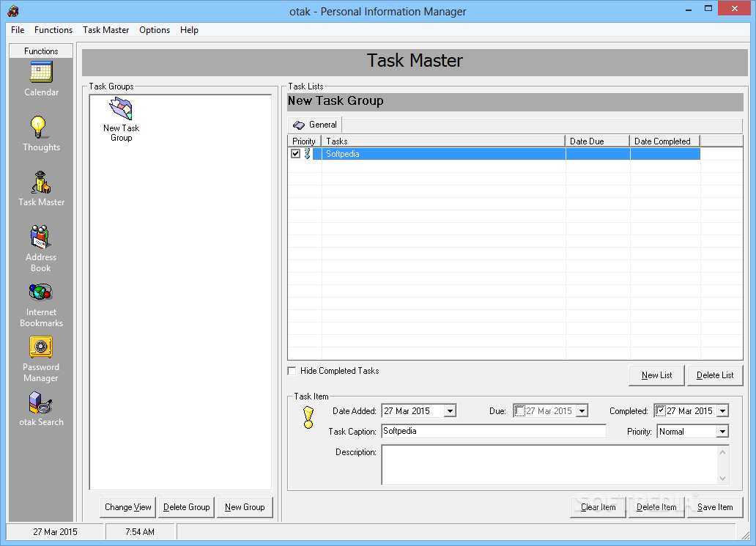Click the Description scrollbar up arrow
This screenshot has width=756, height=546.
tap(722, 452)
